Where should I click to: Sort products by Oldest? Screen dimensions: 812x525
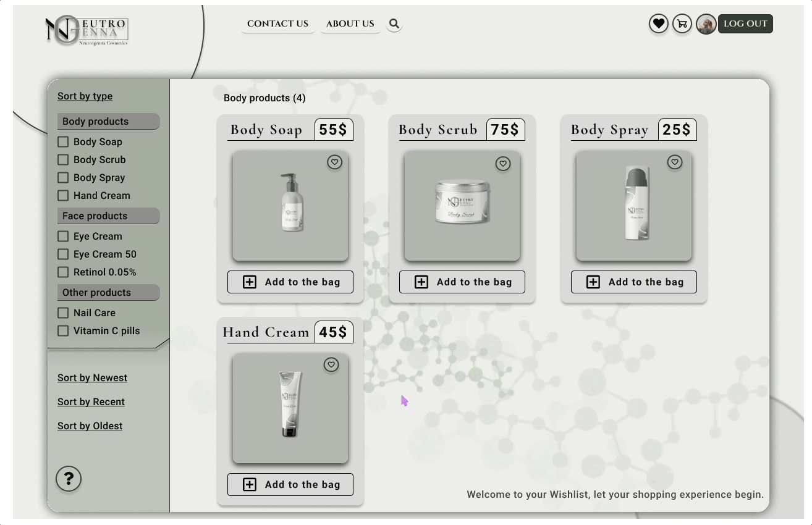(x=90, y=426)
